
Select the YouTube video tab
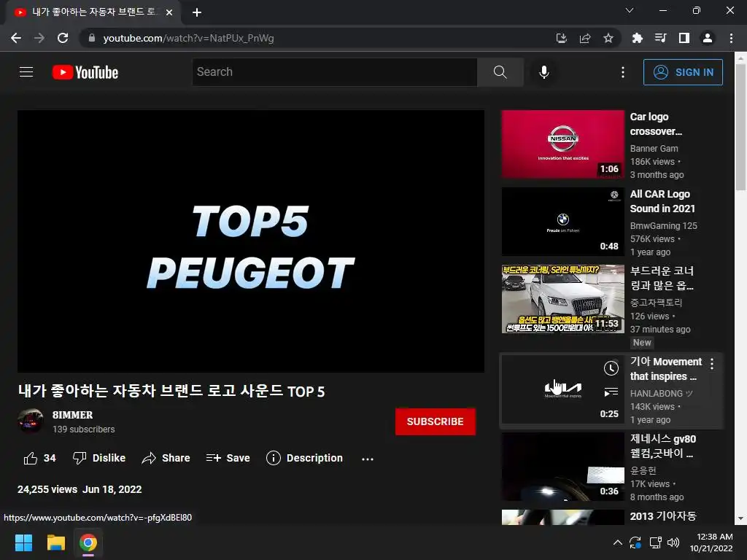click(x=93, y=12)
